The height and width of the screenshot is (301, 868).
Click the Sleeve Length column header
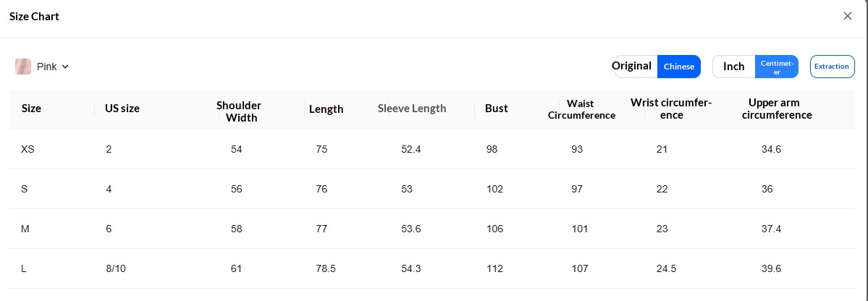tap(412, 109)
